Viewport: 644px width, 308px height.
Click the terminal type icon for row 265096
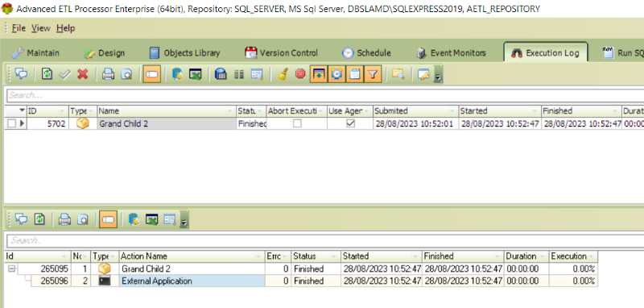pyautogui.click(x=105, y=281)
